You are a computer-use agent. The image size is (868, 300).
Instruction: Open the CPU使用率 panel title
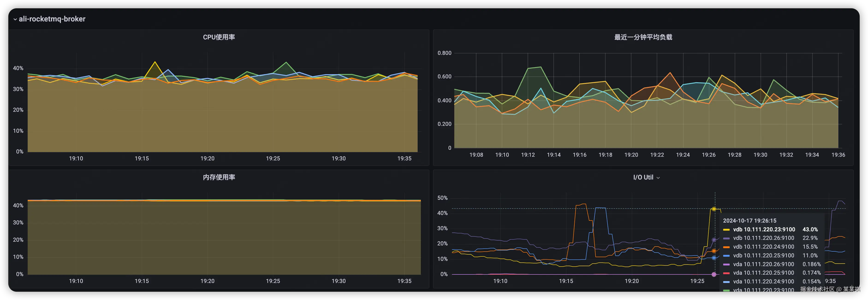click(219, 37)
